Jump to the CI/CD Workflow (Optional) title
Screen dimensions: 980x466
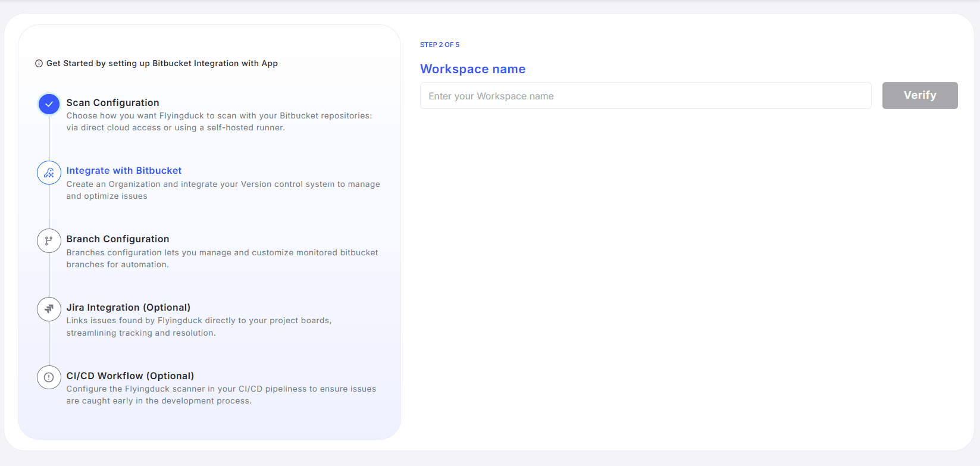point(130,376)
